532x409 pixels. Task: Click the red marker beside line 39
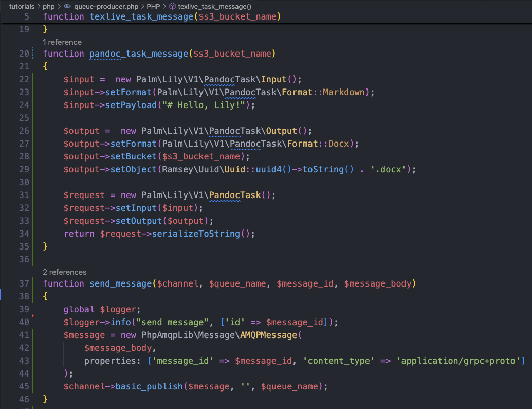(x=32, y=315)
